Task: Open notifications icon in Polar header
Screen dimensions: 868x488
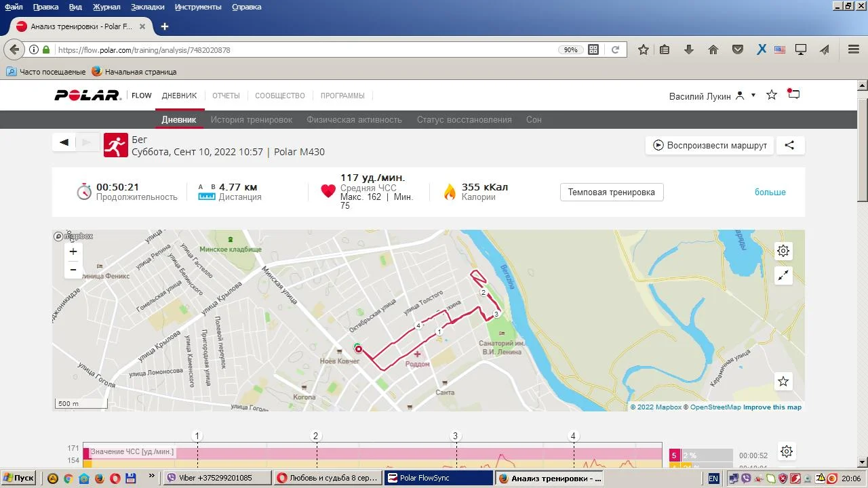Action: click(x=794, y=95)
